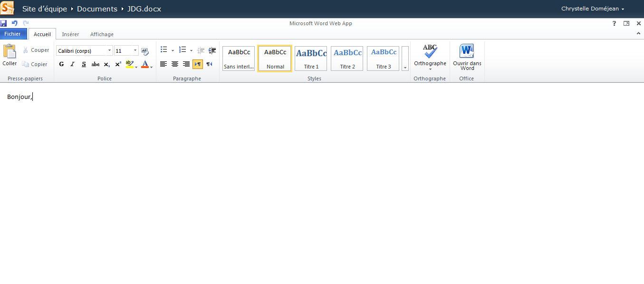644x284 pixels.
Task: Apply the Normal style
Action: pos(275,59)
